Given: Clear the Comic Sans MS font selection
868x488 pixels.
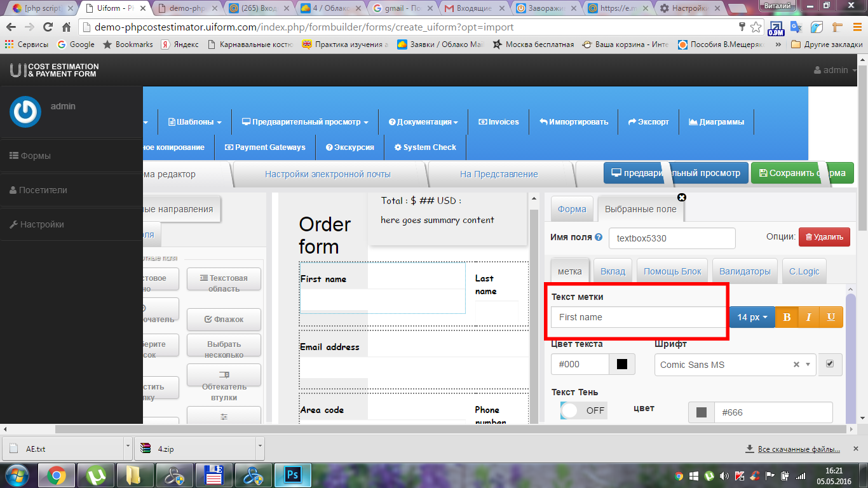Looking at the screenshot, I should click(796, 365).
